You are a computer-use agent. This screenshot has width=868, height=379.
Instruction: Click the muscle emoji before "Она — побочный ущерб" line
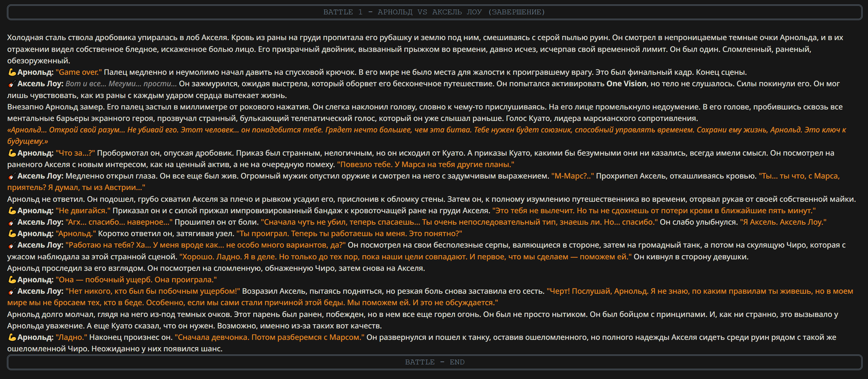point(12,280)
